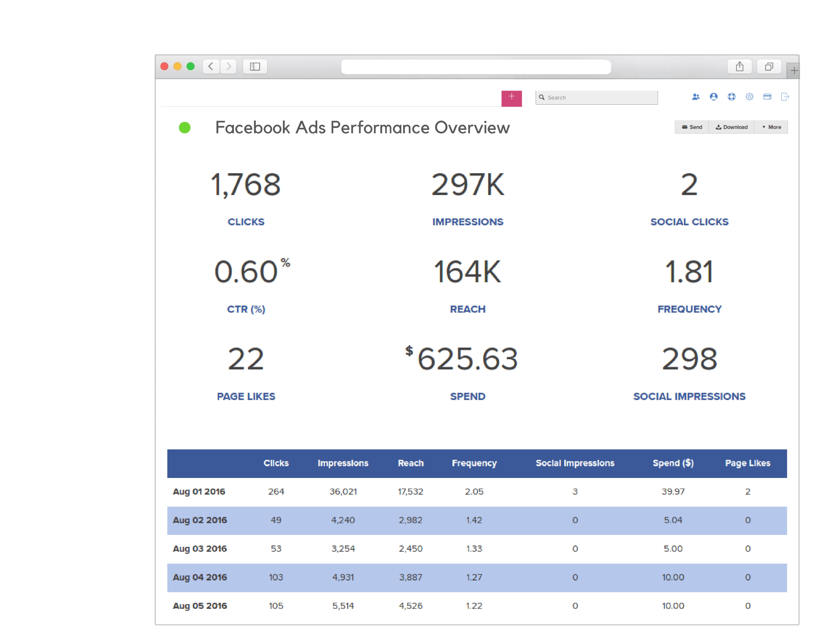Download the report
Screen dimensions: 840x630
pyautogui.click(x=731, y=127)
